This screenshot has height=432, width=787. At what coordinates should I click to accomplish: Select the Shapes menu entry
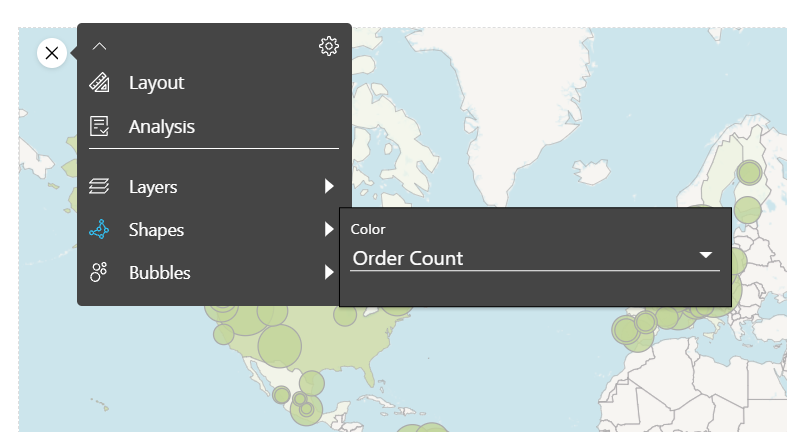point(214,230)
